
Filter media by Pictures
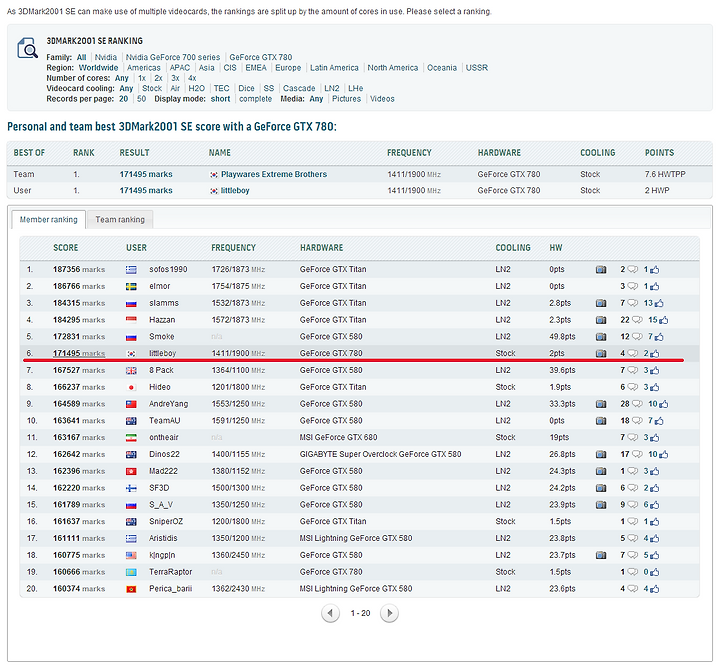pos(346,99)
